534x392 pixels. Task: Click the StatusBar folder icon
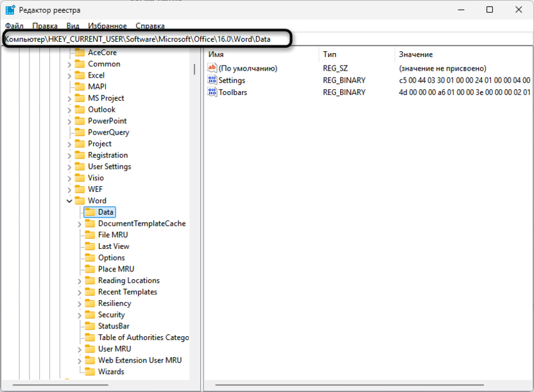pos(90,326)
